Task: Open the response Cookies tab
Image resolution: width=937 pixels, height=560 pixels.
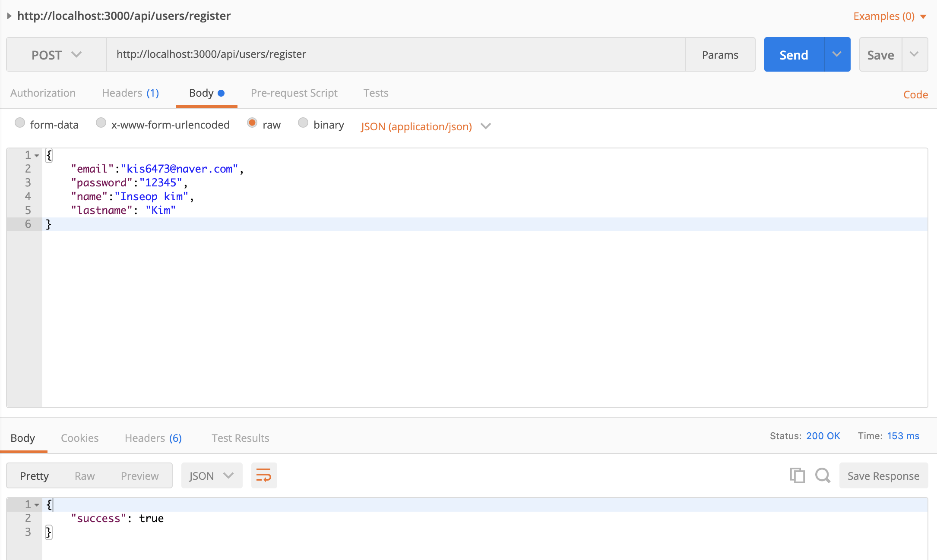Action: click(79, 438)
